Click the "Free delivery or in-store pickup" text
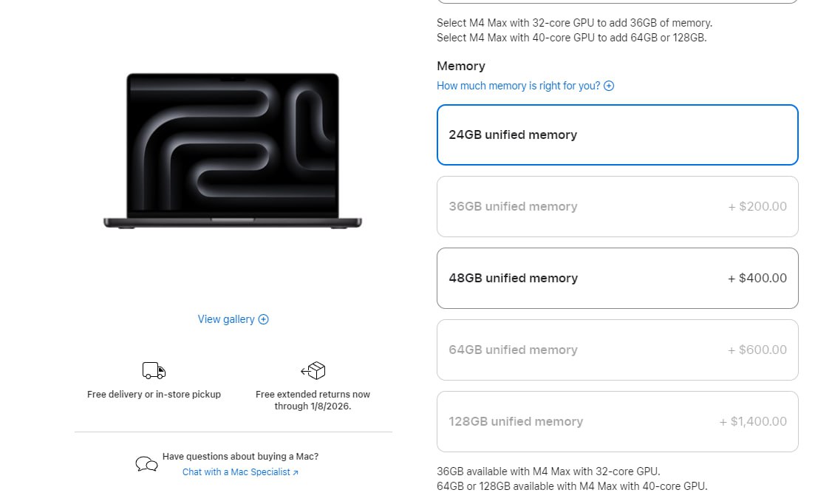This screenshot has width=832, height=504. [x=154, y=395]
